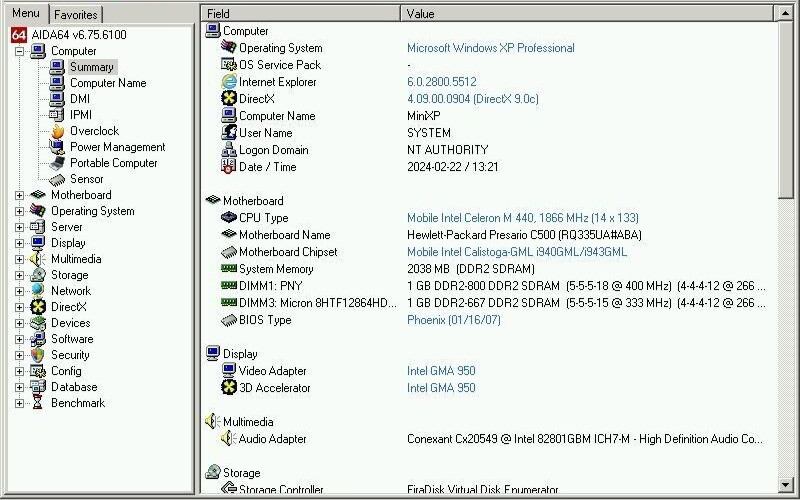Screen dimensions: 800x500
Task: Expand the Server tree node
Action: pyautogui.click(x=19, y=227)
